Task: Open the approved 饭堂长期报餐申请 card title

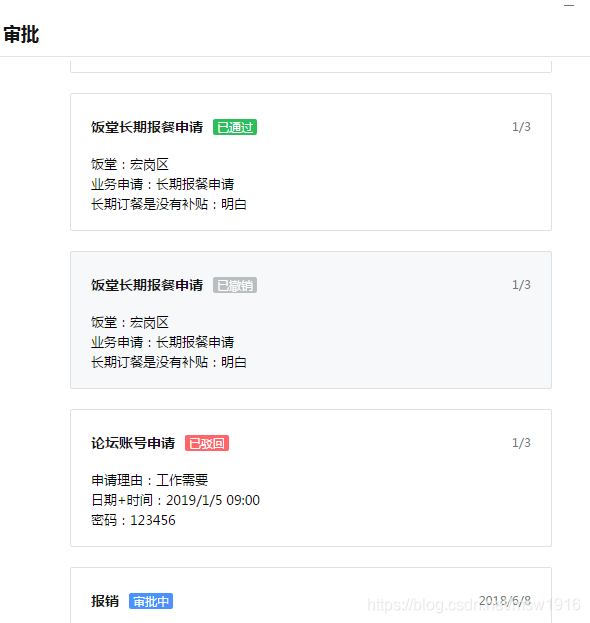Action: (147, 127)
